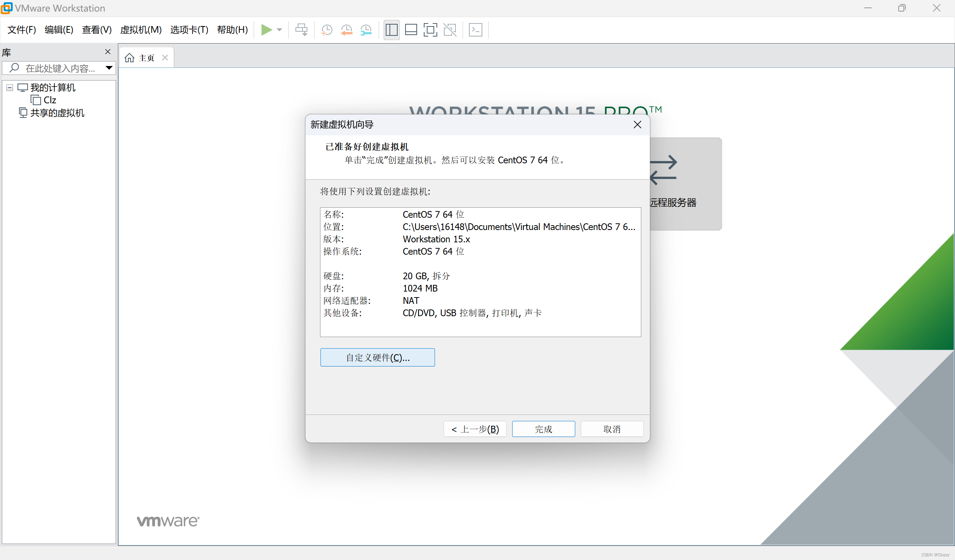
Task: Click the Send Ctrl+Alt+Del icon
Action: [301, 30]
